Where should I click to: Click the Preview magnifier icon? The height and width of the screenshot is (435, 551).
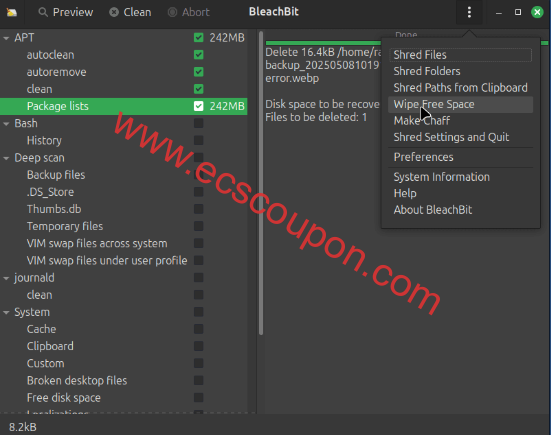(x=43, y=12)
